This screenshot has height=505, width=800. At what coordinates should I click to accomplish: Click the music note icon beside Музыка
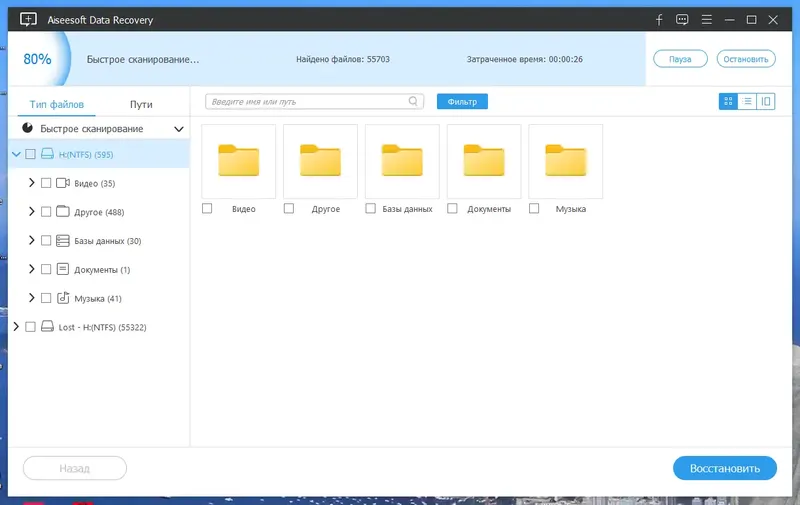(x=63, y=297)
